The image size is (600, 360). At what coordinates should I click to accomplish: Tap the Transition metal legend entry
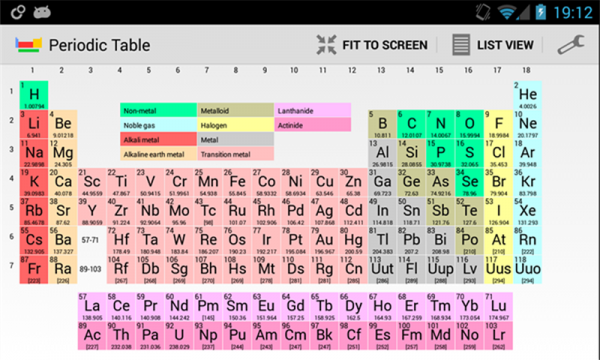coord(235,154)
